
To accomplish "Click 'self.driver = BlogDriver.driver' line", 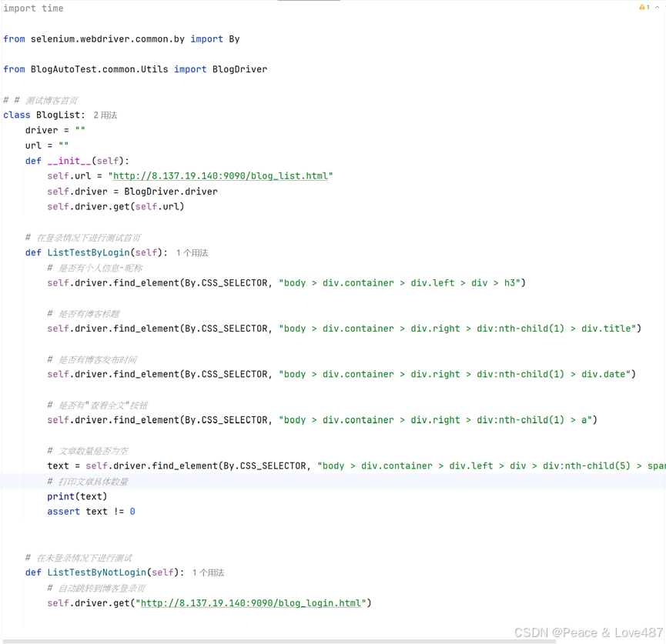I will coord(132,192).
